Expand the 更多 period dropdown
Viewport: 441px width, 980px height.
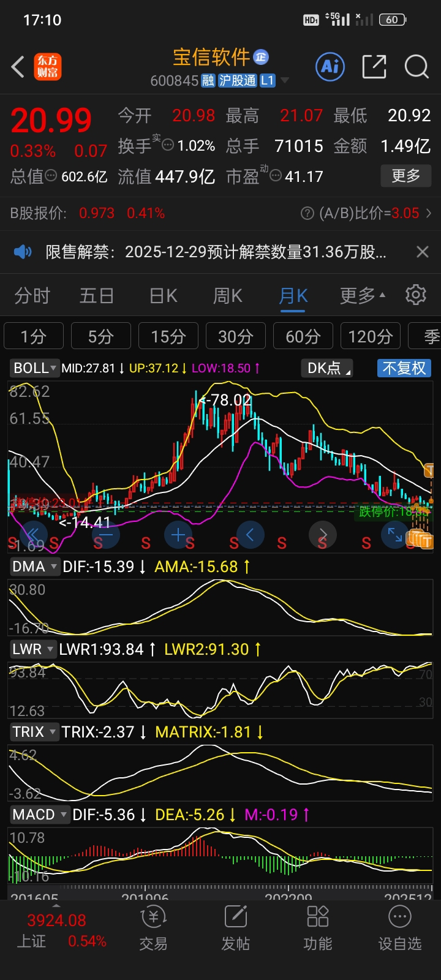363,296
